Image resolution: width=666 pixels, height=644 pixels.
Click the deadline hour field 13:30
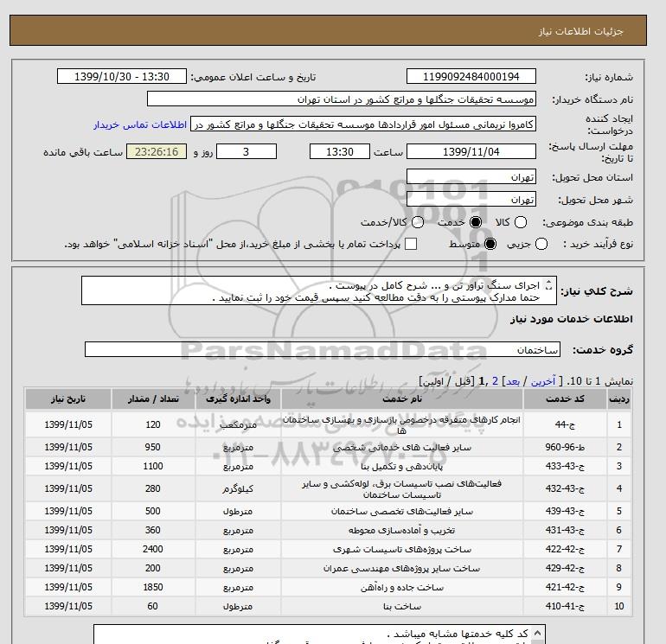pos(340,151)
